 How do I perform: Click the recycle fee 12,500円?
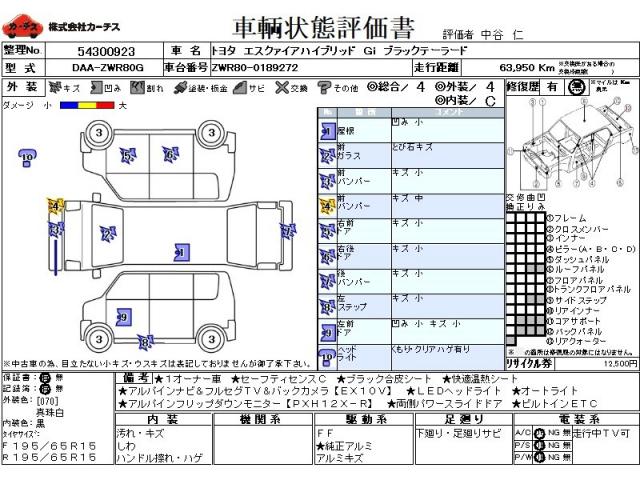click(620, 363)
